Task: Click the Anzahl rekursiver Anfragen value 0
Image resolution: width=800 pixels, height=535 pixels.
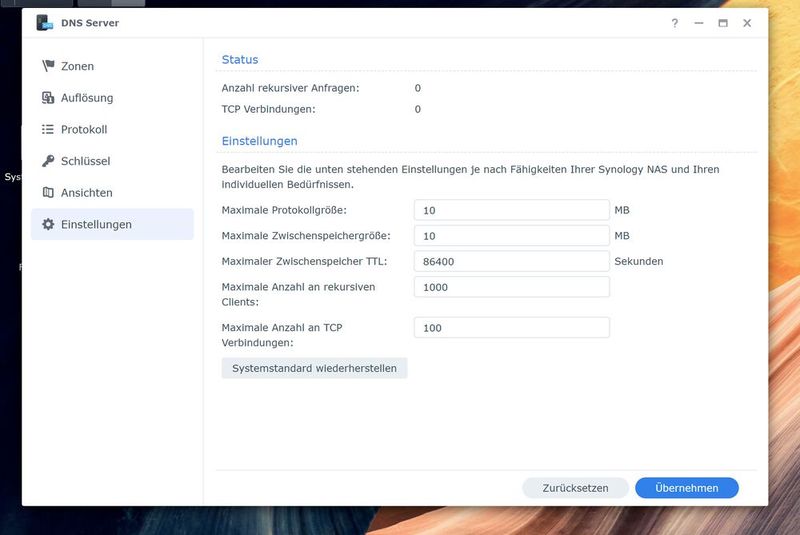Action: pos(417,88)
